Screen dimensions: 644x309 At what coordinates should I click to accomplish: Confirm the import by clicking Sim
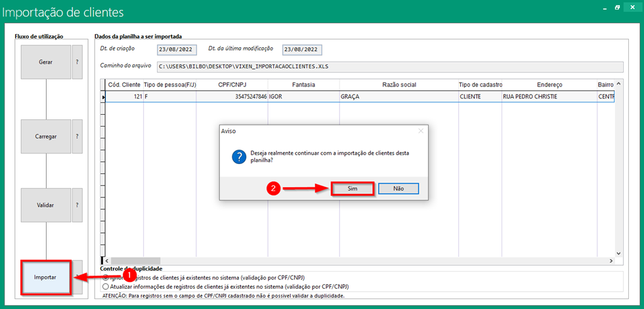[352, 188]
